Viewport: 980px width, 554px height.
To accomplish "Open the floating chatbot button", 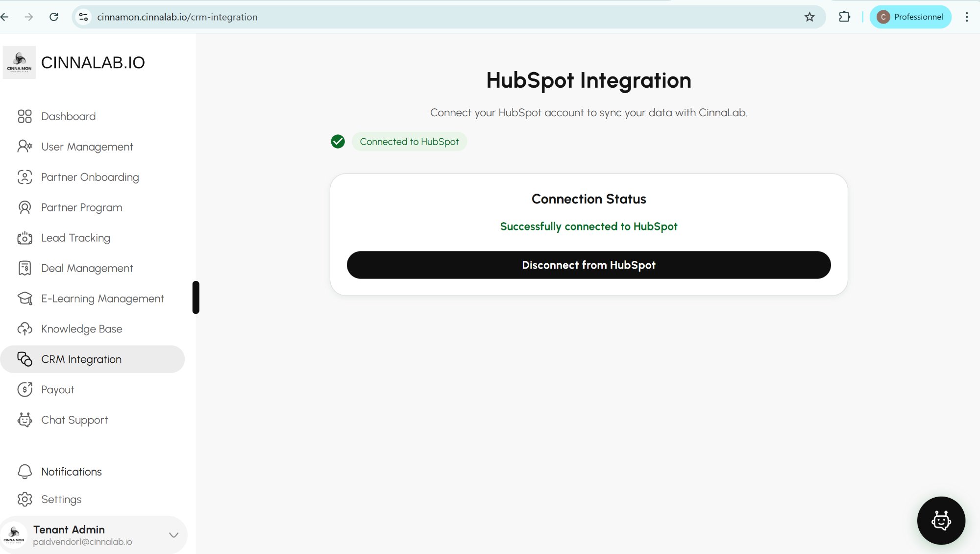I will pyautogui.click(x=941, y=521).
